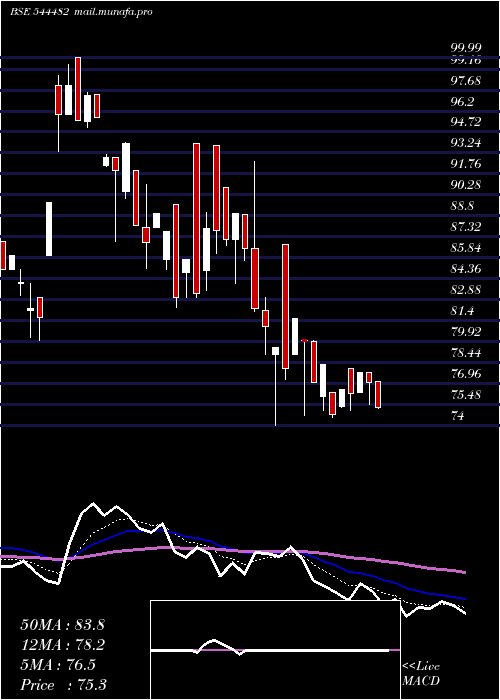Click the 5MA : 76.5 readout

58,665
